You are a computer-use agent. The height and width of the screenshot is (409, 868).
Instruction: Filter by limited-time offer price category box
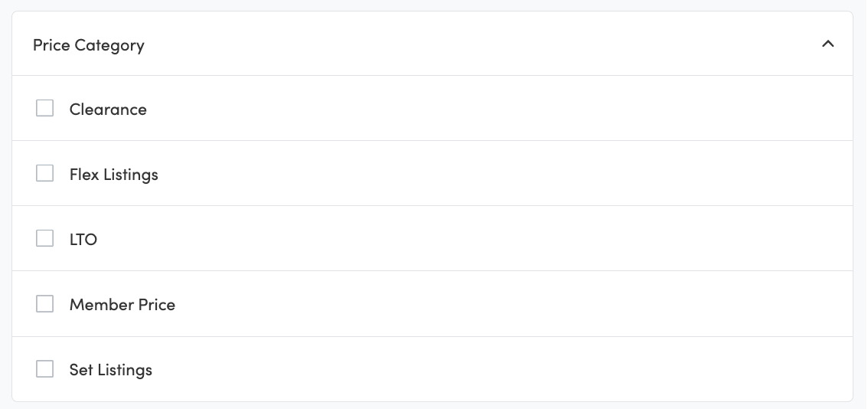[45, 239]
